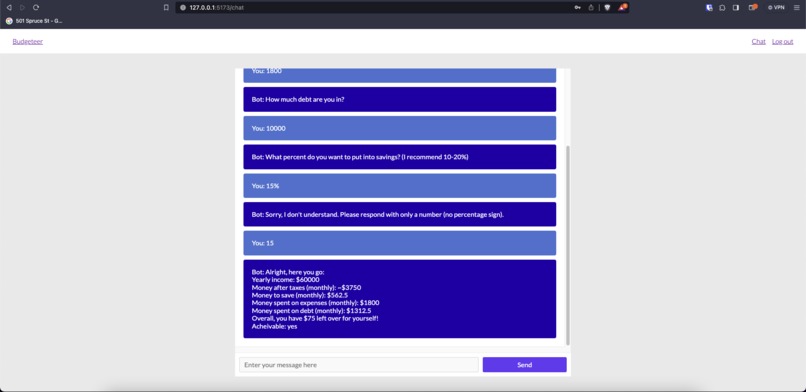Click the site info icon beside 127.0.0.1
Image resolution: width=806 pixels, height=392 pixels.
pos(182,8)
